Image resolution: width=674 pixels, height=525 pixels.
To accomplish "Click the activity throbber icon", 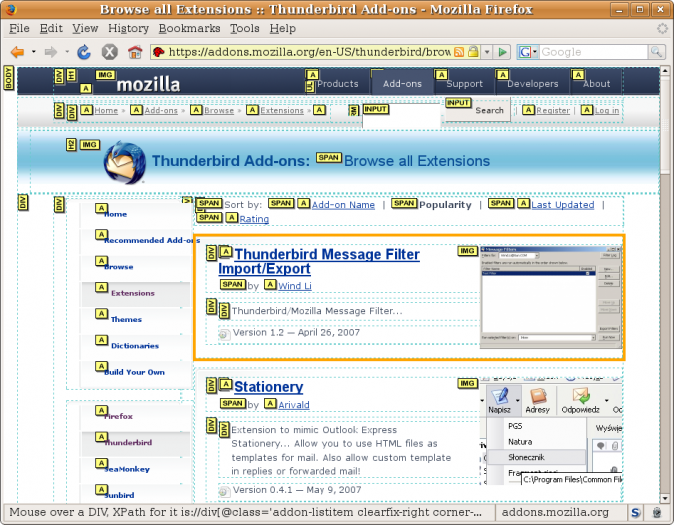I will [x=662, y=28].
